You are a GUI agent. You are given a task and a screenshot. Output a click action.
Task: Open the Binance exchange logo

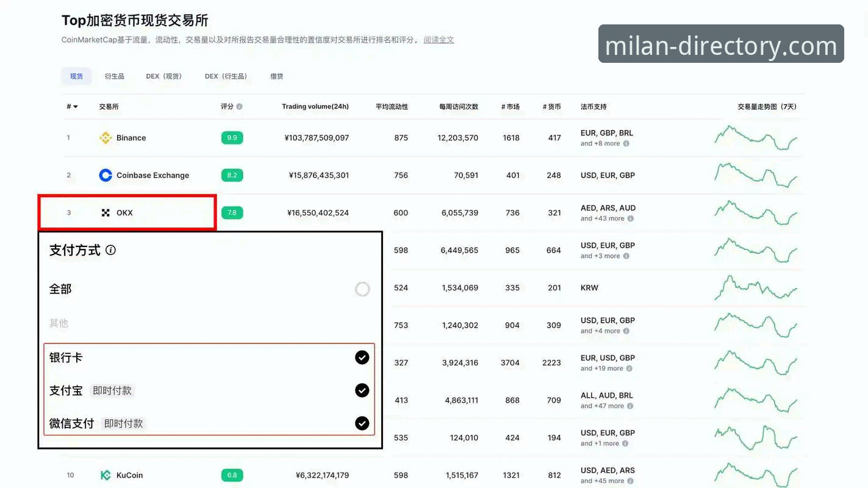point(106,138)
